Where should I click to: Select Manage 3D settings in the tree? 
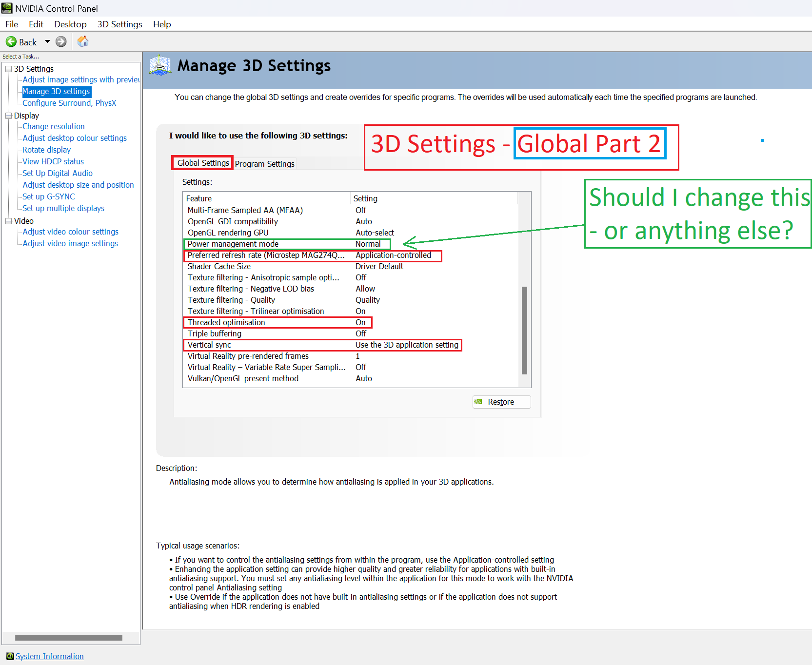[x=56, y=91]
